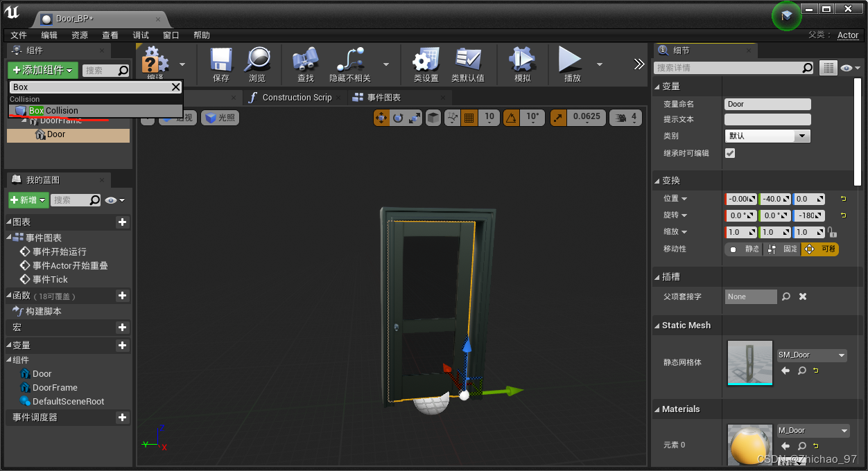Click the variable name field containing Door

[x=767, y=105]
